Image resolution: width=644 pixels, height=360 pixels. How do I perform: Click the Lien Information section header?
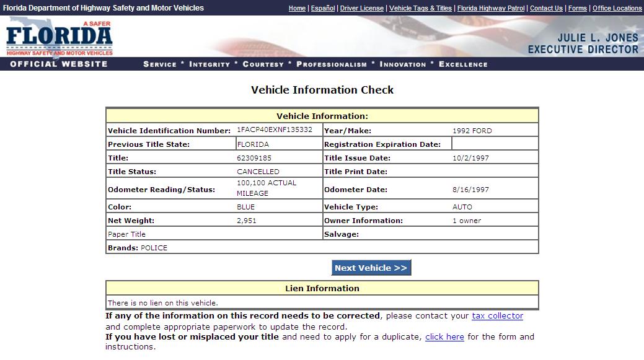pyautogui.click(x=322, y=288)
